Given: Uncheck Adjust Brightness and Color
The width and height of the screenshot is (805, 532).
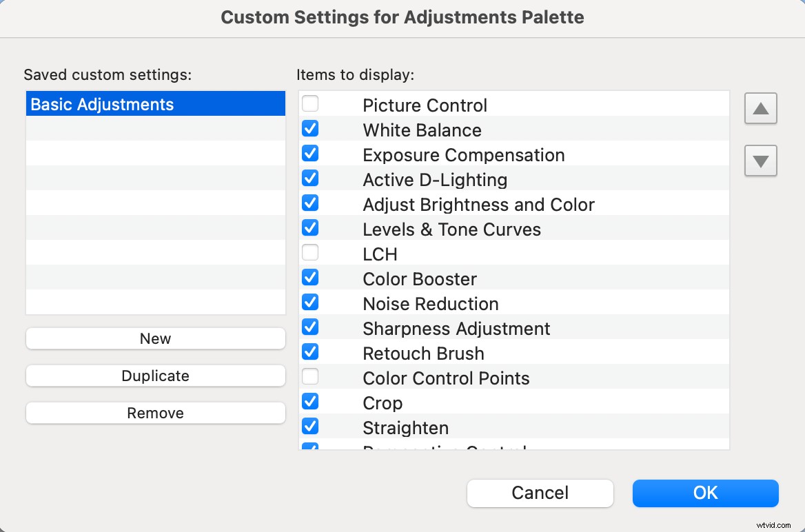Looking at the screenshot, I should pyautogui.click(x=310, y=203).
